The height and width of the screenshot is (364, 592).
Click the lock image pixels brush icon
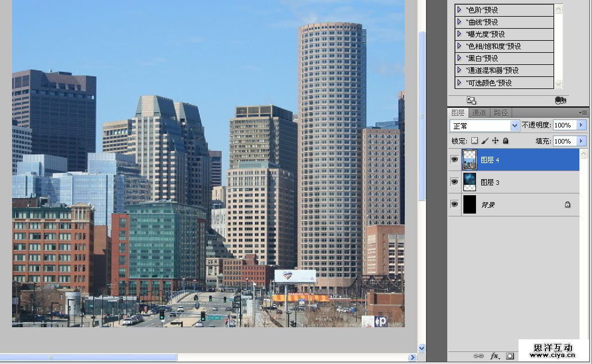pyautogui.click(x=485, y=141)
